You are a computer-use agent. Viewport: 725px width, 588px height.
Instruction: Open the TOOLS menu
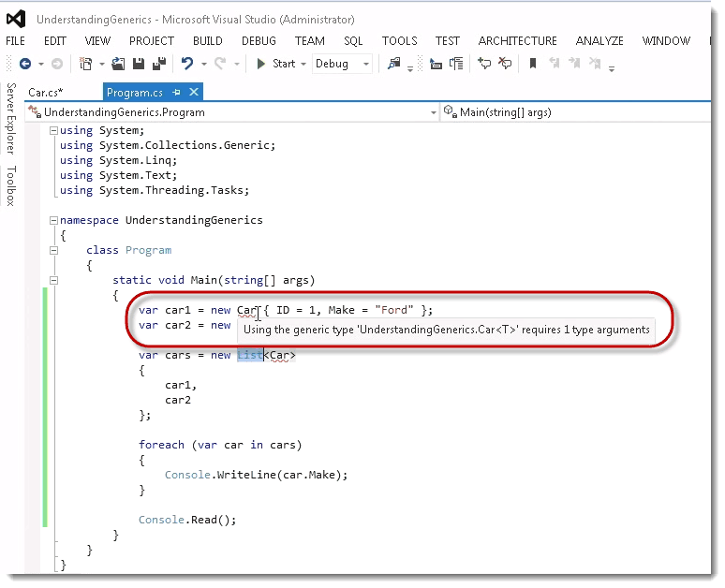[x=399, y=41]
